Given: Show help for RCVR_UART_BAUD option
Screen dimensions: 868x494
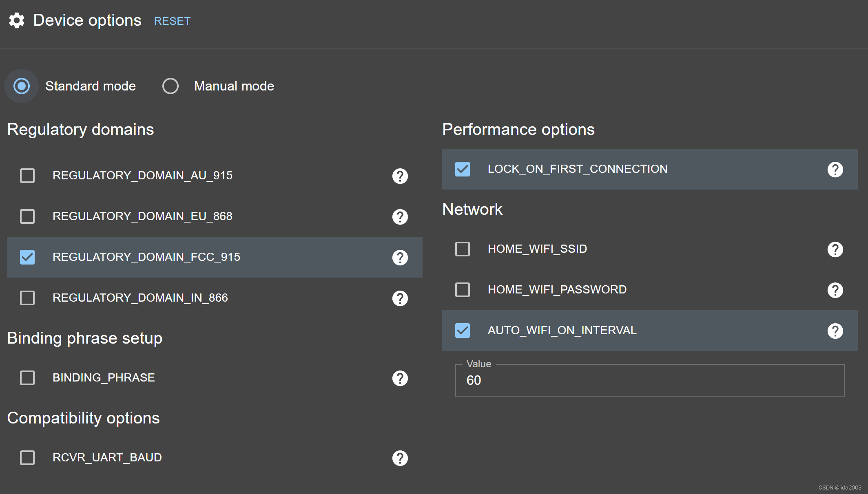Looking at the screenshot, I should (x=400, y=458).
